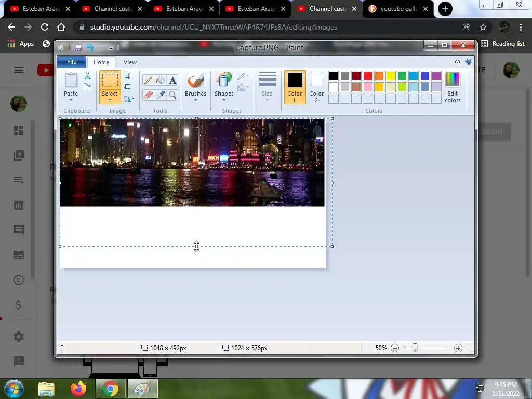The width and height of the screenshot is (532, 399).
Task: Choose the Fill with color bucket tool
Action: 160,80
